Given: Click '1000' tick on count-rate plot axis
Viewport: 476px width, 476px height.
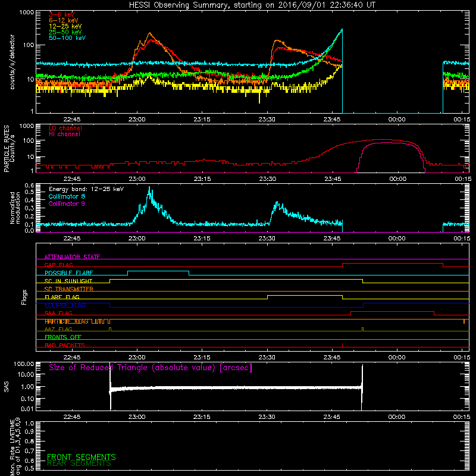Looking at the screenshot, I should [27, 12].
